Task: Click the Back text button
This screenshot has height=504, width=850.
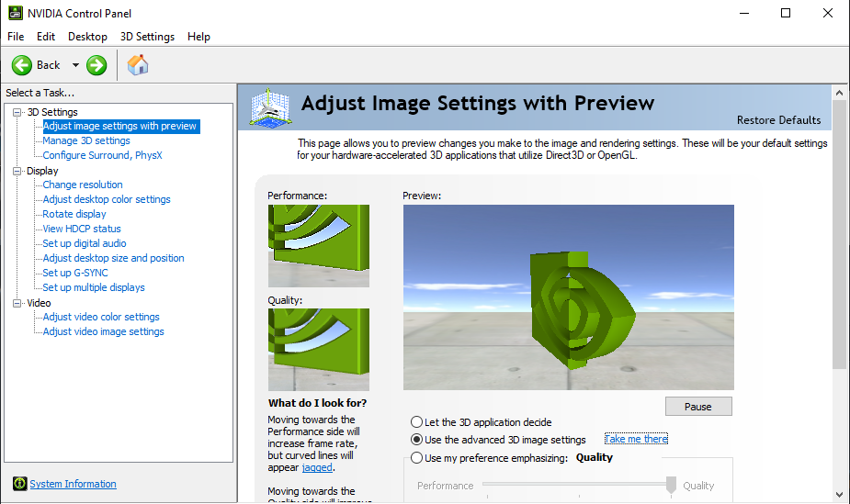Action: coord(49,65)
